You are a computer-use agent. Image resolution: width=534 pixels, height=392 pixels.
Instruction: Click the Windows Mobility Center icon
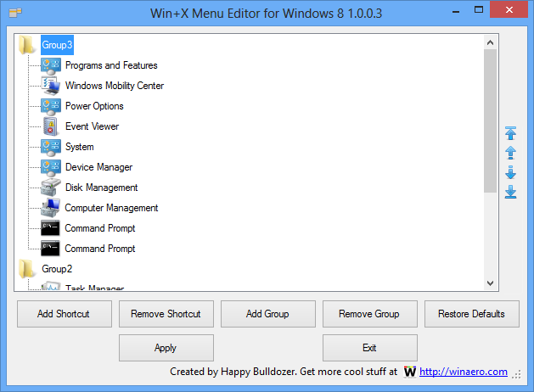51,86
